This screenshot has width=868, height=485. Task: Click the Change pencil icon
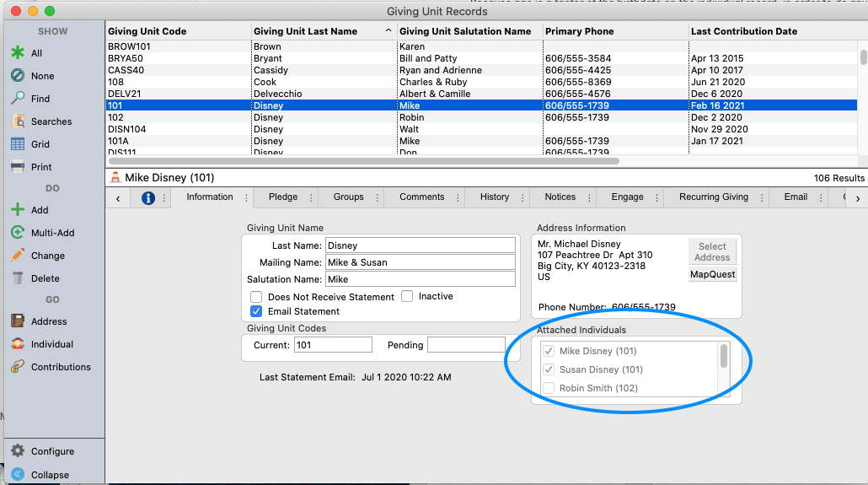(x=17, y=256)
